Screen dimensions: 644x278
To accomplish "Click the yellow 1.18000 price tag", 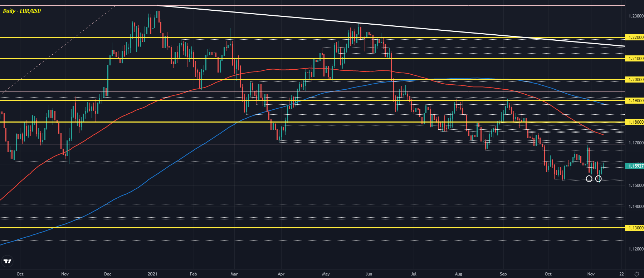I will tap(634, 122).
